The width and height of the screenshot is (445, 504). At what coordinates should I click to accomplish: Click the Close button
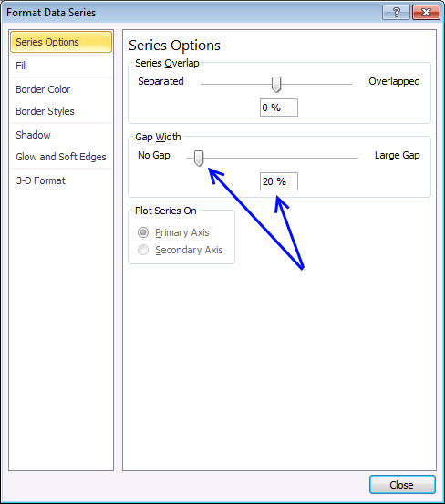(402, 484)
